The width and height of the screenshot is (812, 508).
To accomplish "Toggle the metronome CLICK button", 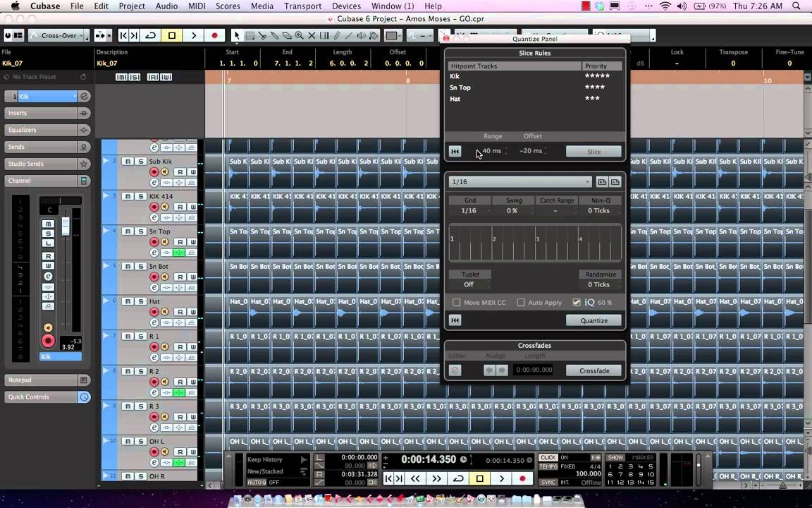I will pyautogui.click(x=548, y=458).
